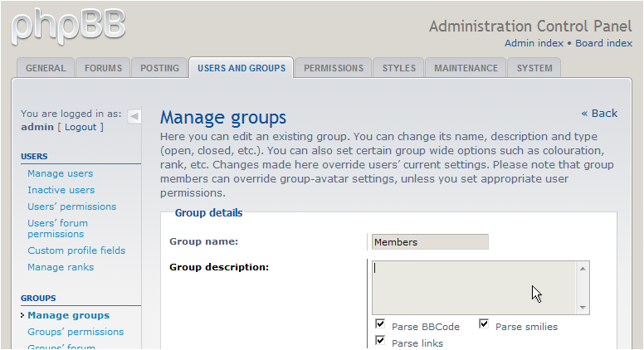Toggle the Parse BBCode checkbox
The image size is (644, 350).
point(380,324)
